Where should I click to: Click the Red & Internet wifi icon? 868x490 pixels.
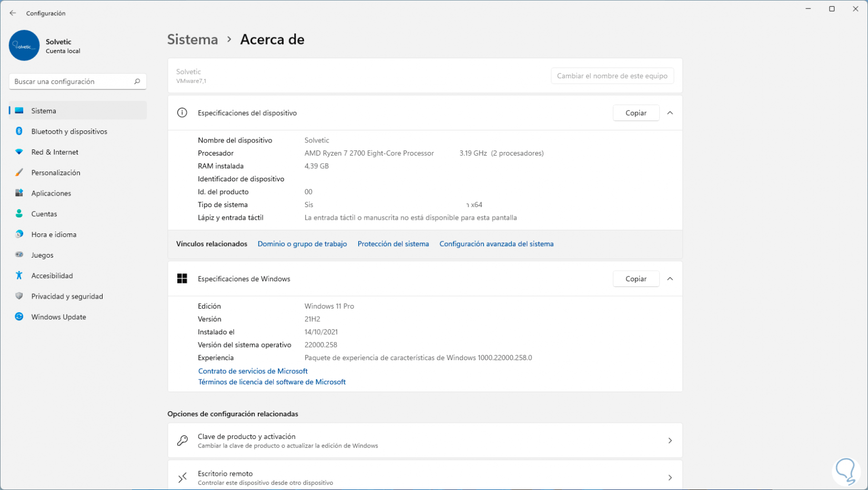point(19,152)
